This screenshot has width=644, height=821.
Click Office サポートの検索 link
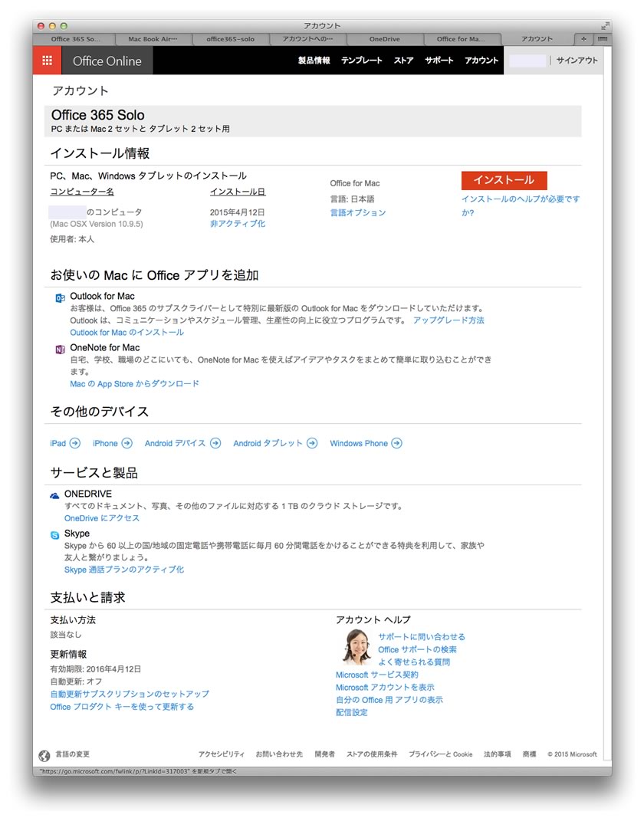click(417, 649)
